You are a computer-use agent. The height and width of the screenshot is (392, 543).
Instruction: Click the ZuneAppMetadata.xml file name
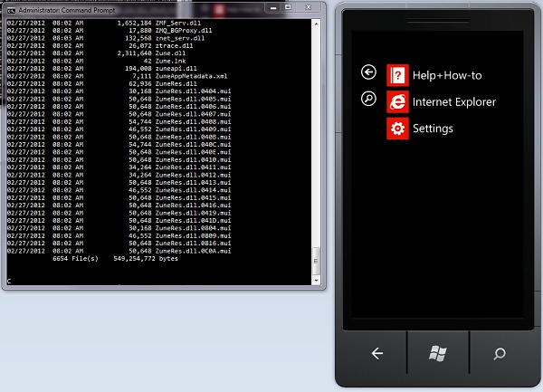[191, 76]
